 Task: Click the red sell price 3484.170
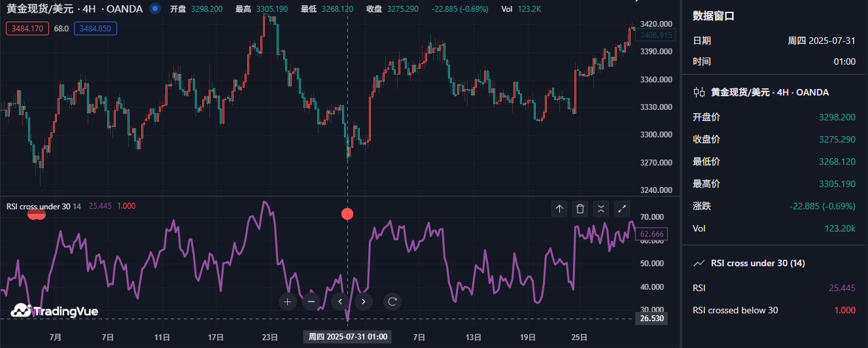coord(27,29)
